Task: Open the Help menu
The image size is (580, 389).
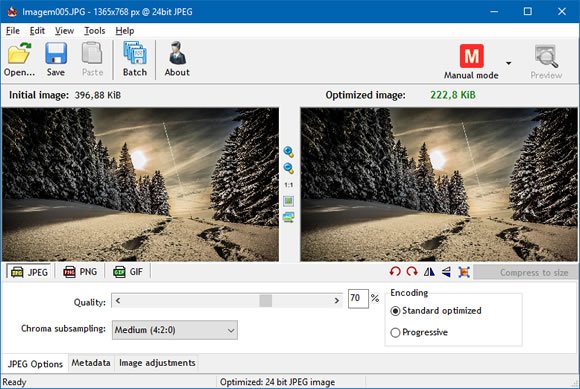Action: coord(125,31)
